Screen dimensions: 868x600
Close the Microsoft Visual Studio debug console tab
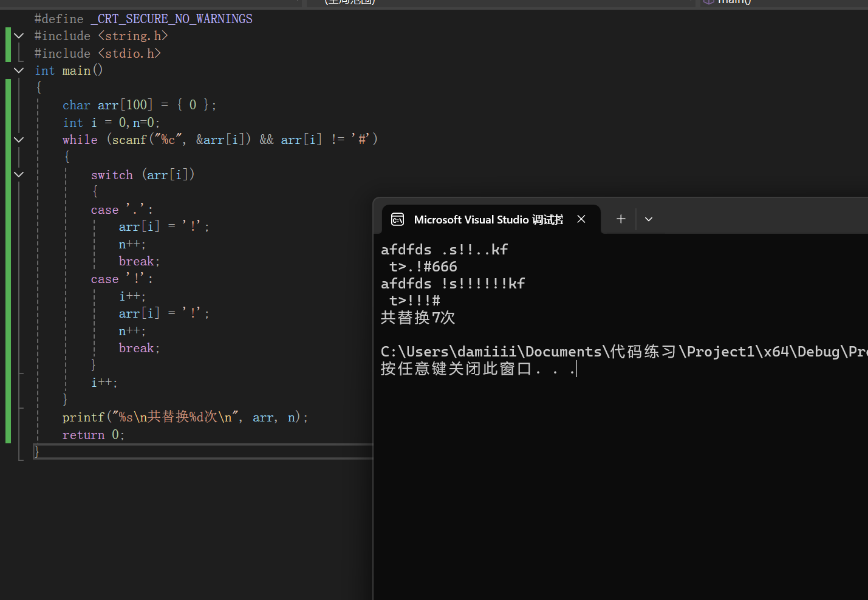[x=581, y=219]
